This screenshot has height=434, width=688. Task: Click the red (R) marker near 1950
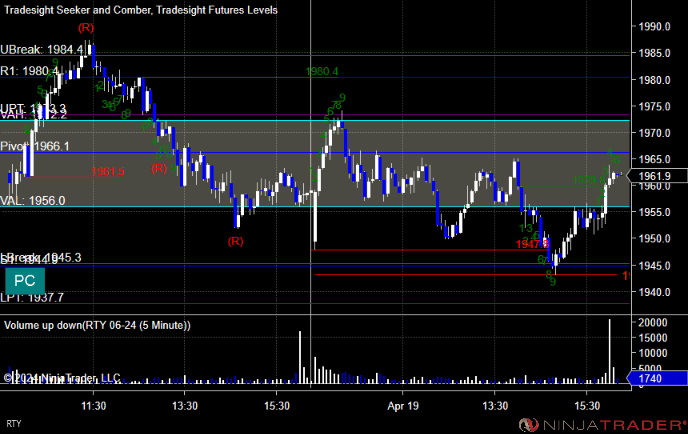coord(236,241)
